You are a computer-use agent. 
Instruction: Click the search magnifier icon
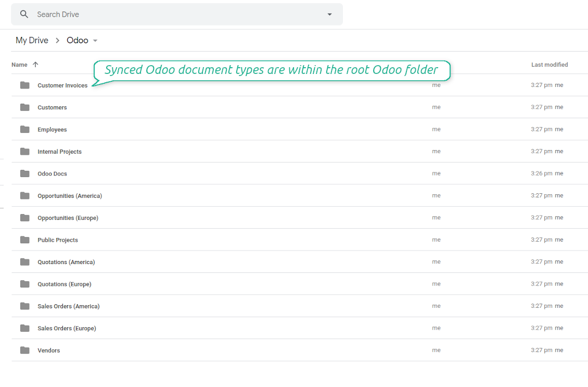24,14
